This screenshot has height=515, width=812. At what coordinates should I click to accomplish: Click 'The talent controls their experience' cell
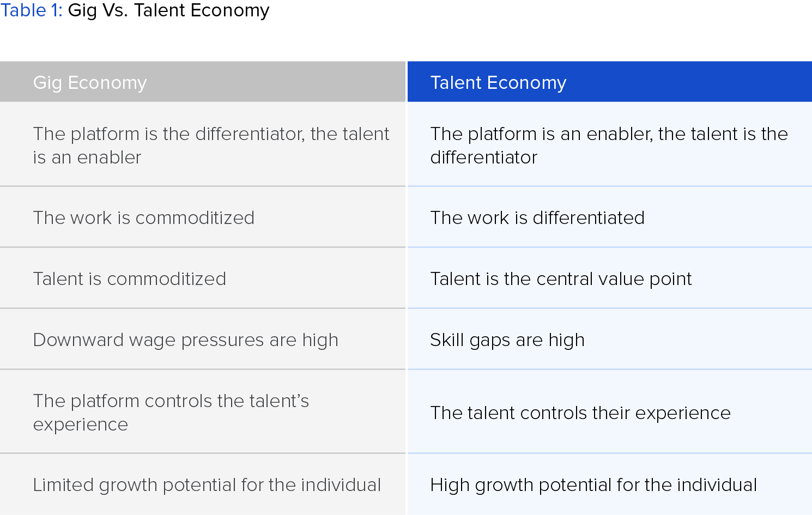(x=580, y=413)
